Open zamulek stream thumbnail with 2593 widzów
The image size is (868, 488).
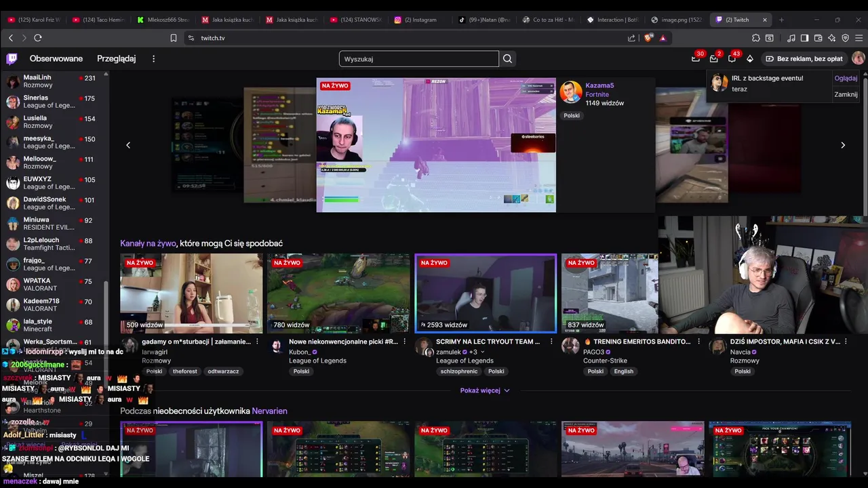[486, 293]
